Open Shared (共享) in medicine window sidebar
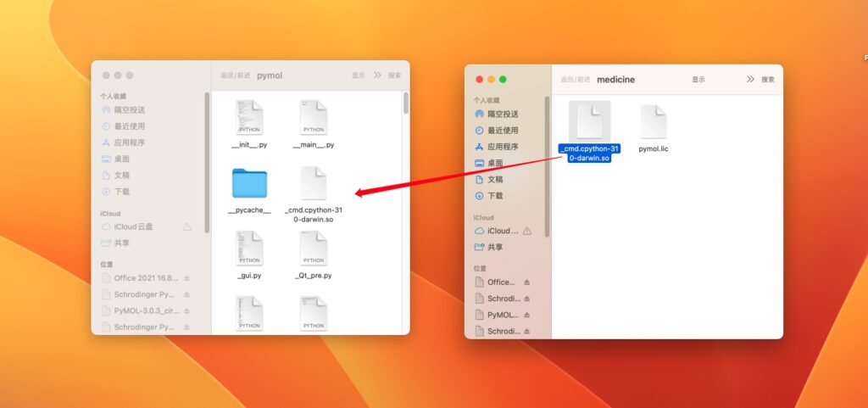868x408 pixels. [489, 247]
